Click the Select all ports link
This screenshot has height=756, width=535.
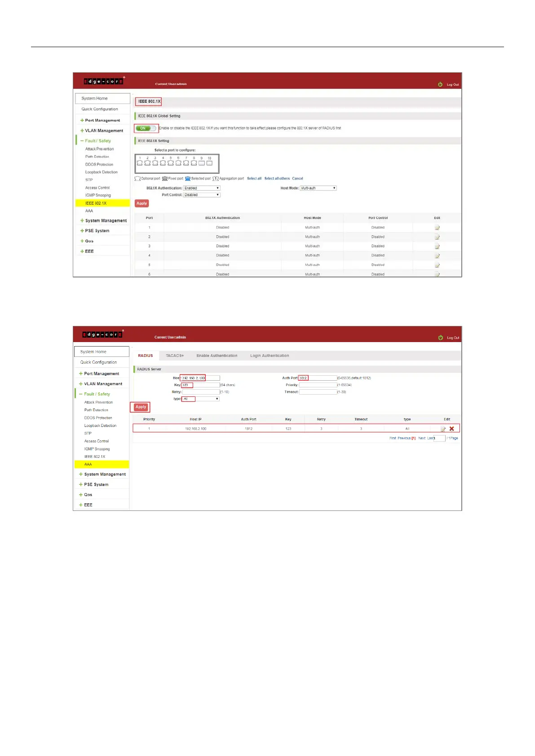coord(254,179)
